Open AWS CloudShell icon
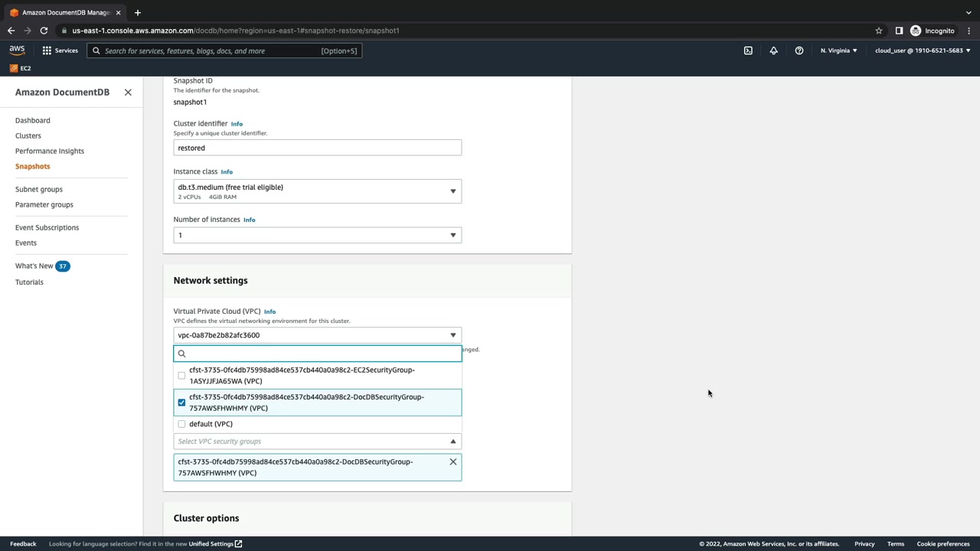Viewport: 980px width, 551px height. (748, 51)
